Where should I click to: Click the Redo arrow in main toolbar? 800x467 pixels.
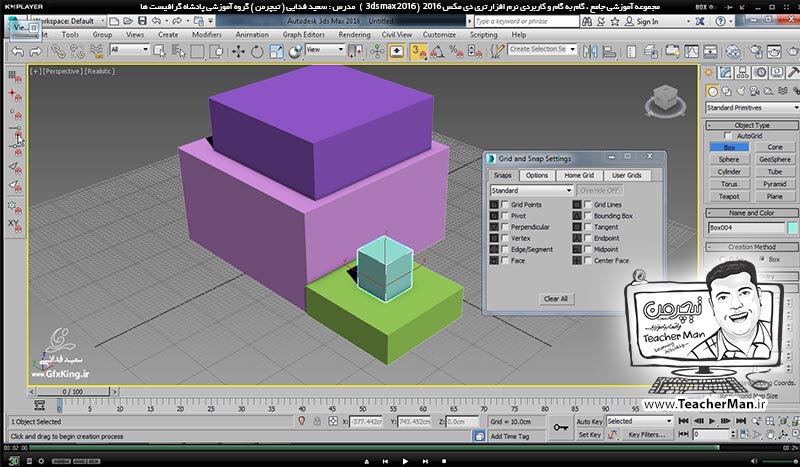pos(36,52)
